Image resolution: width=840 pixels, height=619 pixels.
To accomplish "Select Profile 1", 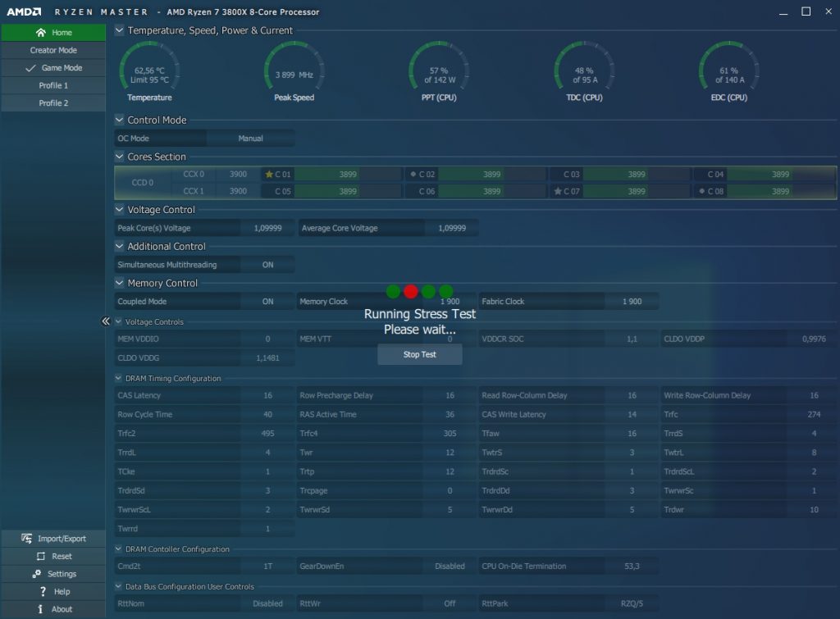I will [x=53, y=85].
